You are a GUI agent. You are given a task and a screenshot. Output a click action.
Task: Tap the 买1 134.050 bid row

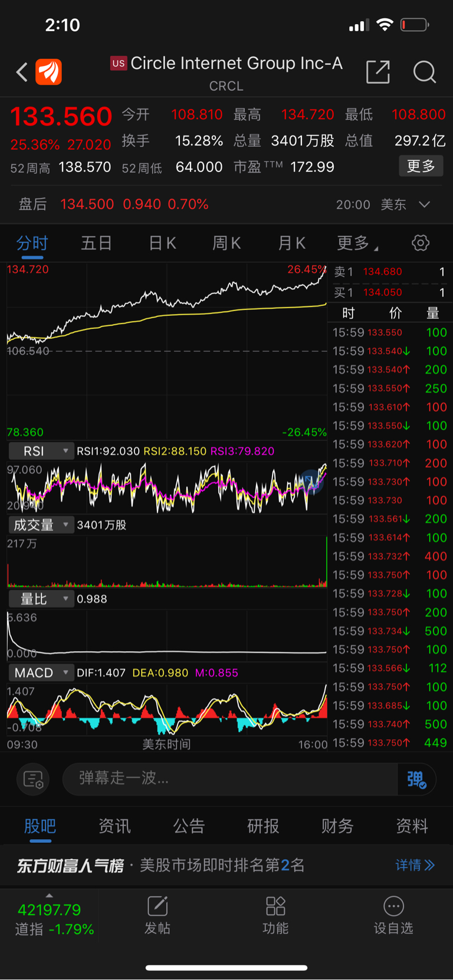[390, 292]
